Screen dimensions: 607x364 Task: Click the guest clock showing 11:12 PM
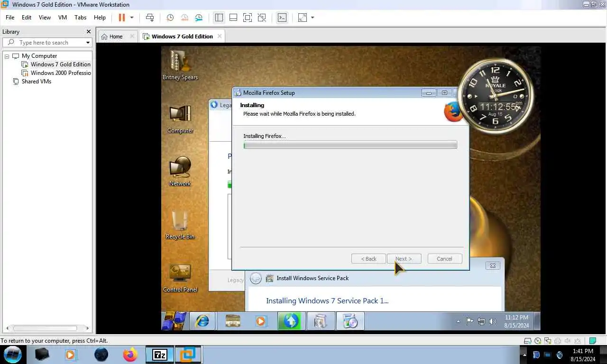[x=516, y=321]
